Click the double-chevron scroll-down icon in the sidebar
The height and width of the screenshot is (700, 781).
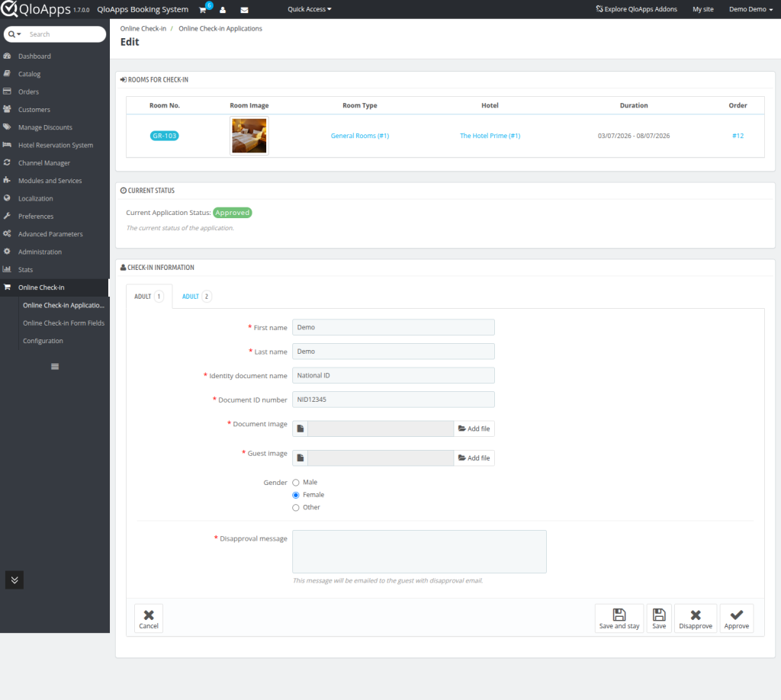(x=14, y=580)
